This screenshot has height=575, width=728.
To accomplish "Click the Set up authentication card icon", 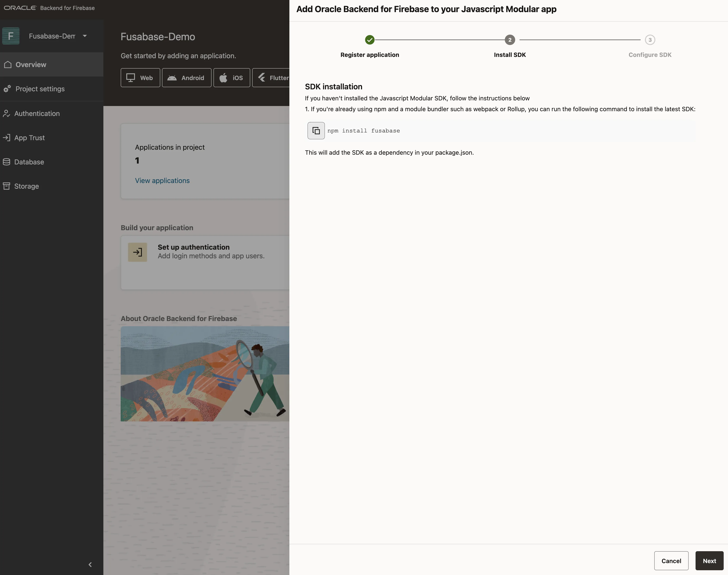I will (x=137, y=252).
